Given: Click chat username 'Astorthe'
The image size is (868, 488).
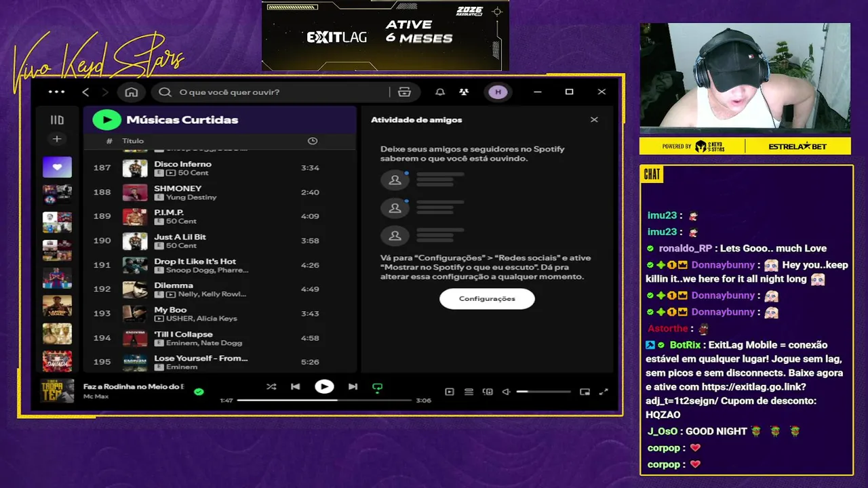Looking at the screenshot, I should (x=668, y=329).
